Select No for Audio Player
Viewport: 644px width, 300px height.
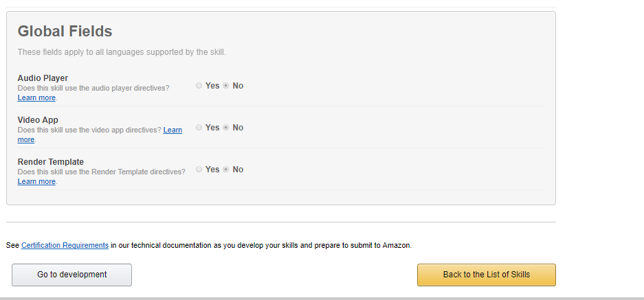[226, 86]
